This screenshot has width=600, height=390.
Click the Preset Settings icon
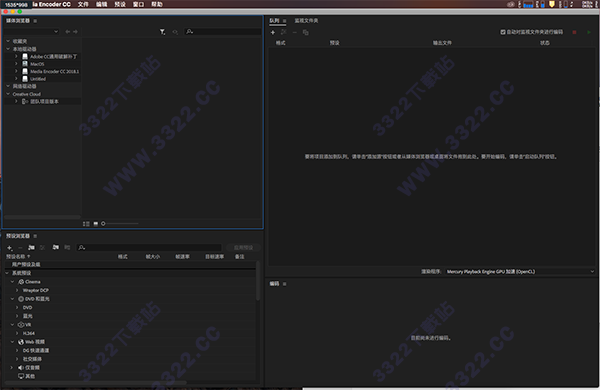click(x=42, y=248)
